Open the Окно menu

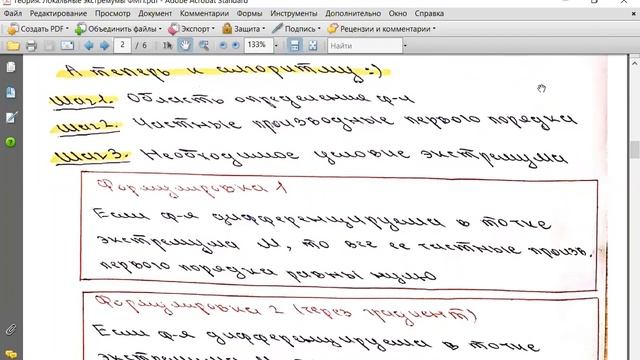(398, 13)
